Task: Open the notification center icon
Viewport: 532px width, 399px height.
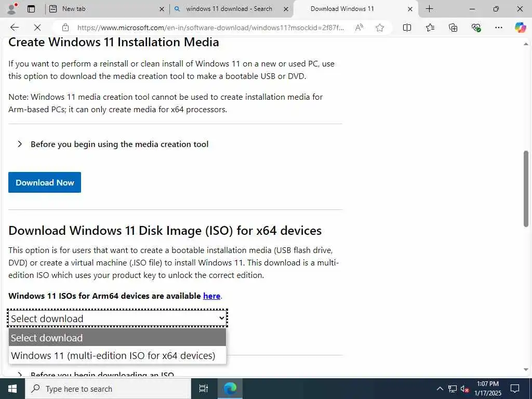Action: point(515,389)
